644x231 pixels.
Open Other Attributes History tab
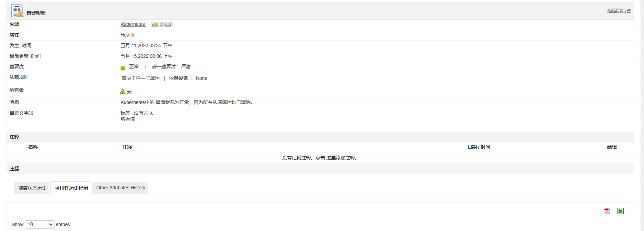(x=121, y=188)
